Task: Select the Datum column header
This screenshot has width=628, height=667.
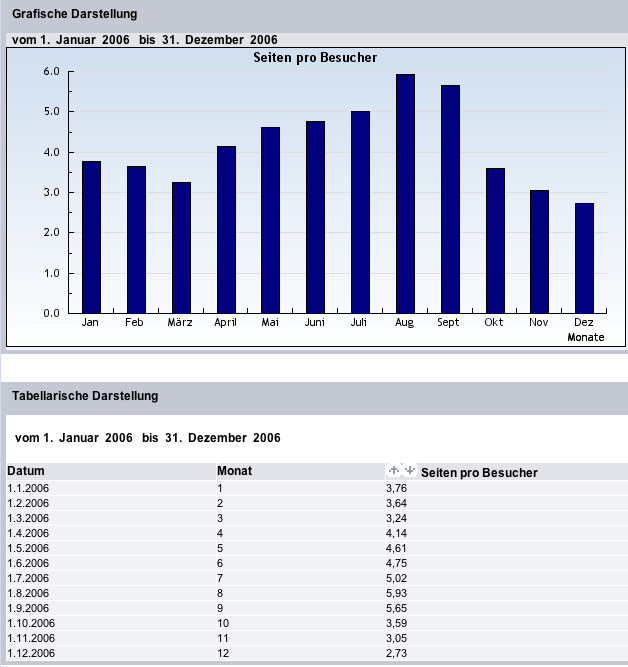Action: [26, 472]
